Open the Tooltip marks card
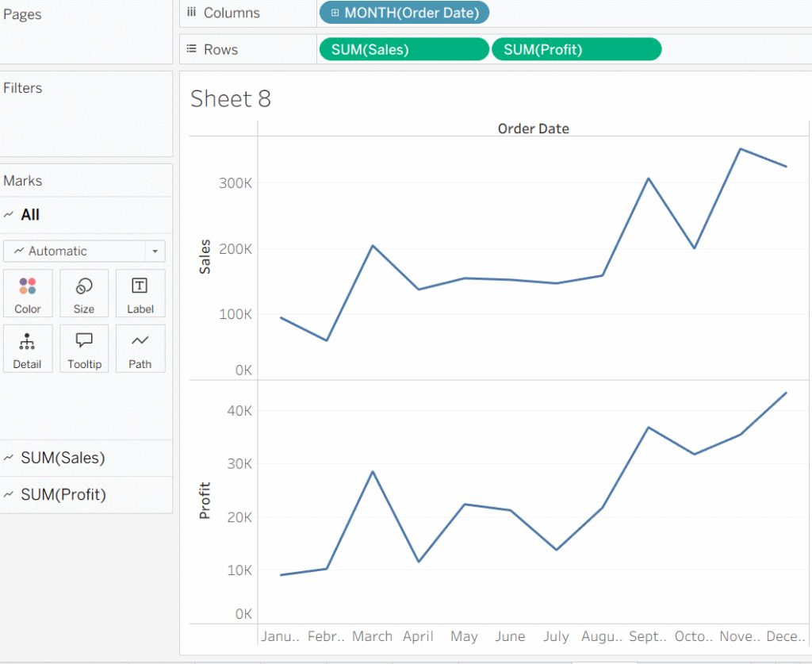Image resolution: width=812 pixels, height=664 pixels. [84, 349]
